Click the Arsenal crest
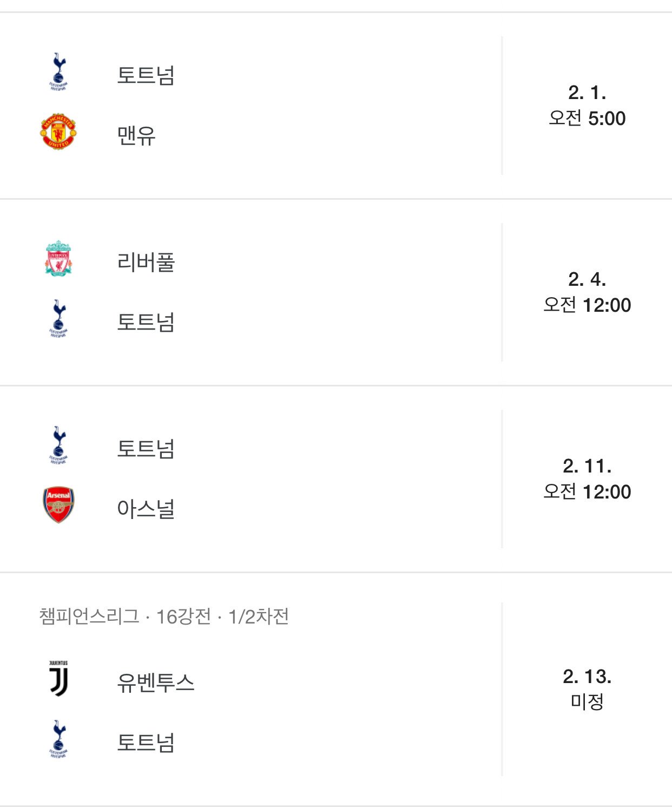The height and width of the screenshot is (807, 672). pyautogui.click(x=58, y=505)
